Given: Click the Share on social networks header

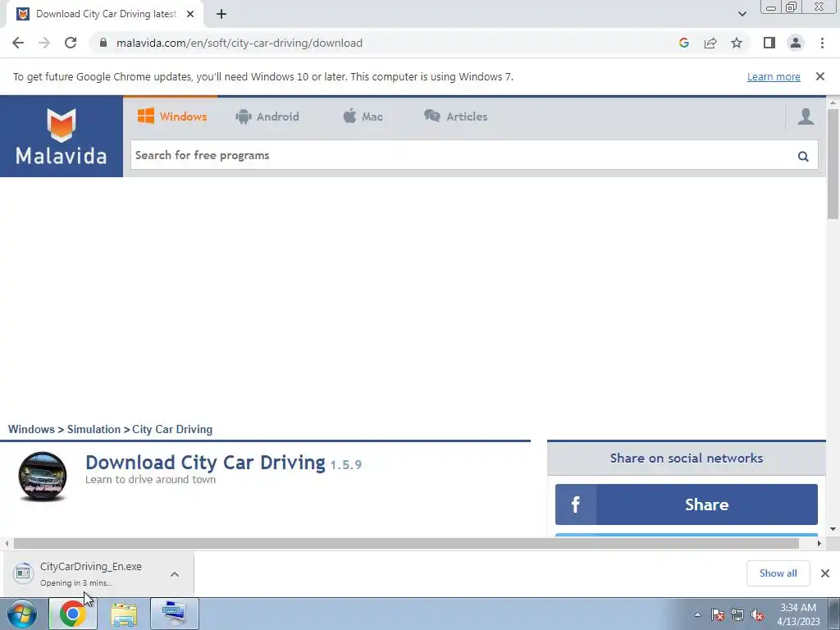Looking at the screenshot, I should click(687, 458).
